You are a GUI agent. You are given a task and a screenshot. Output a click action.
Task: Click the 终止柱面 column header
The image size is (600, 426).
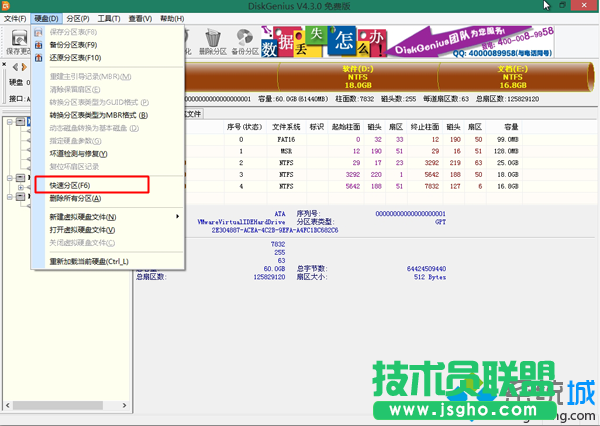coord(425,127)
